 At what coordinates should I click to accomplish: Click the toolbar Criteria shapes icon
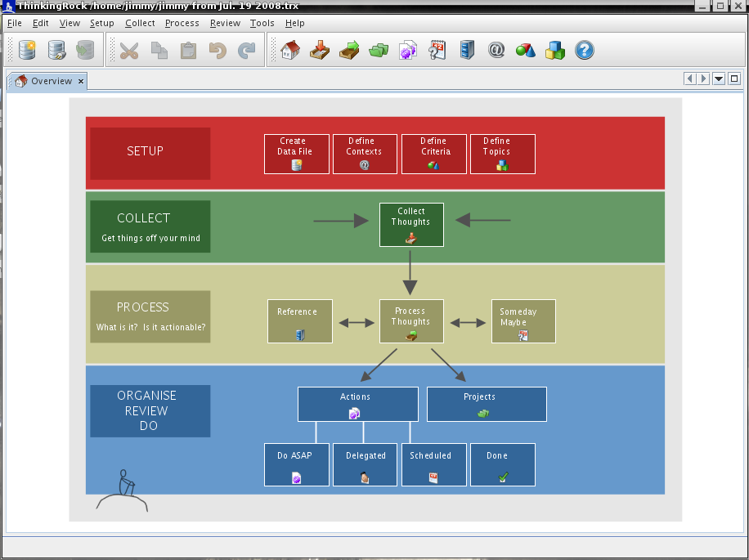tap(526, 50)
